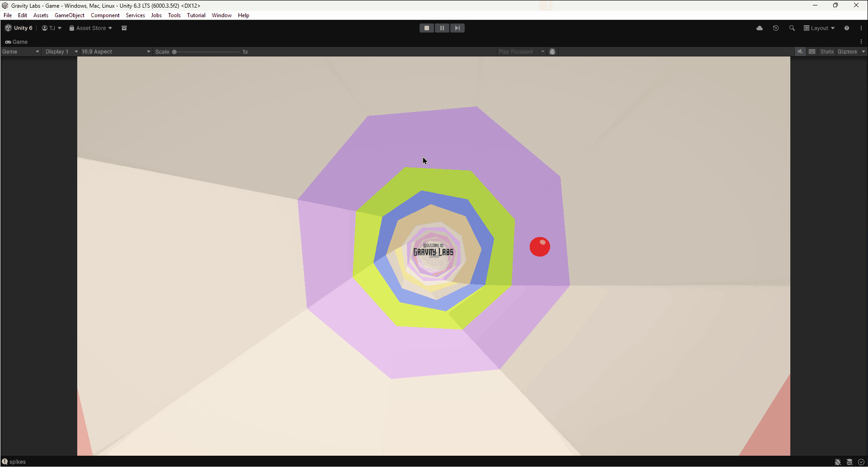Open the Assets menu
This screenshot has width=868, height=467.
pyautogui.click(x=41, y=15)
